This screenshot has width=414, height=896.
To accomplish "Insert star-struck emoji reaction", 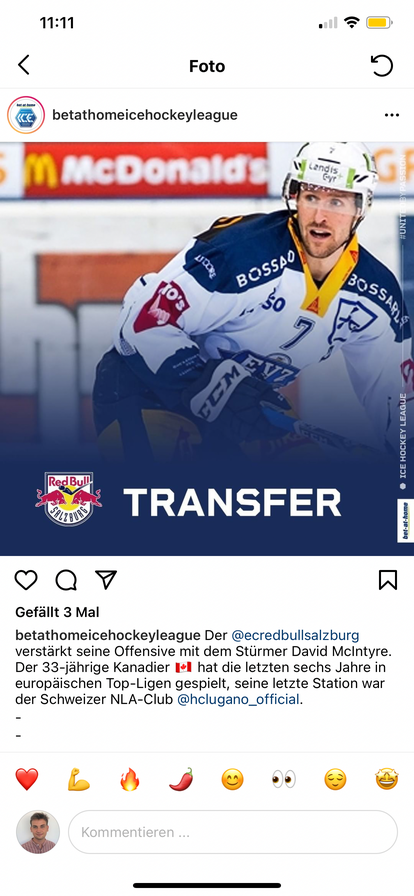I will [x=387, y=779].
